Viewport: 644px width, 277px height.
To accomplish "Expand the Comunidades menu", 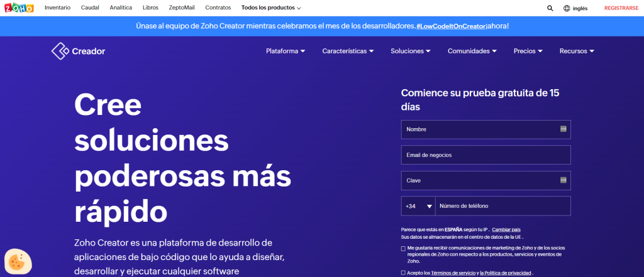I will (472, 52).
